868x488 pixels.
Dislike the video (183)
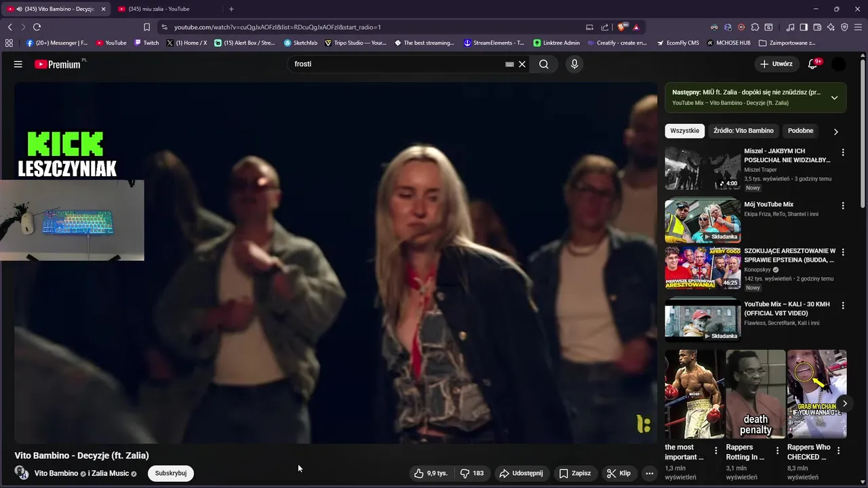click(x=472, y=473)
